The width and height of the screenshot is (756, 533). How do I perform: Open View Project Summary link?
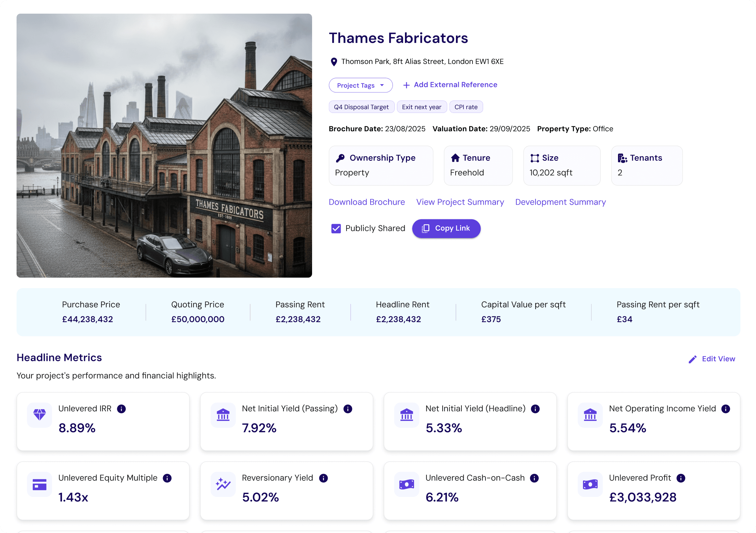pyautogui.click(x=460, y=202)
